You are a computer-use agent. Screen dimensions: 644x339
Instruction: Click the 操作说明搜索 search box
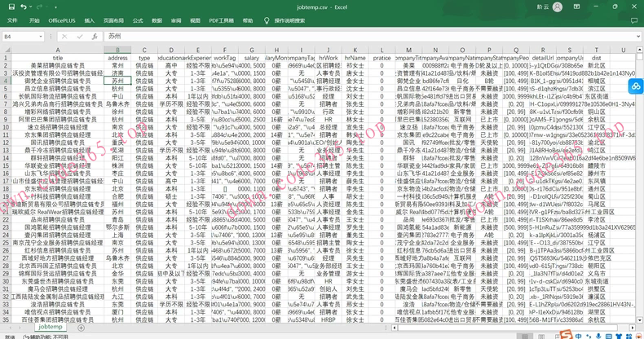click(289, 20)
